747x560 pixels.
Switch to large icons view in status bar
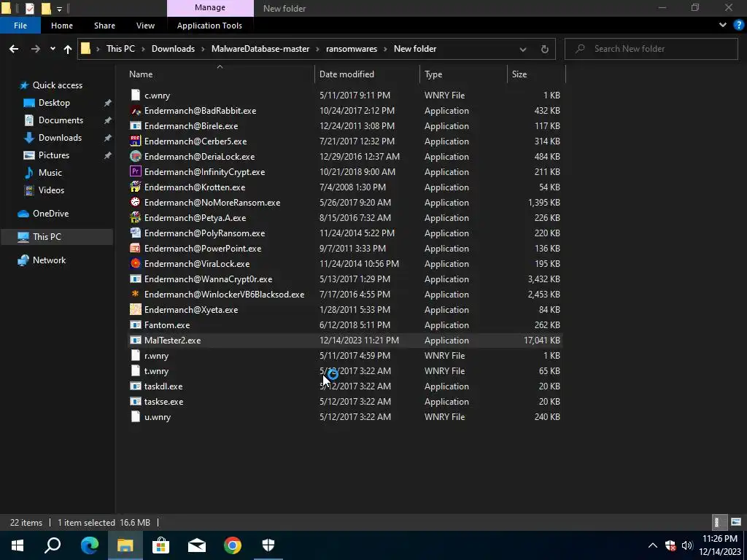[735, 522]
